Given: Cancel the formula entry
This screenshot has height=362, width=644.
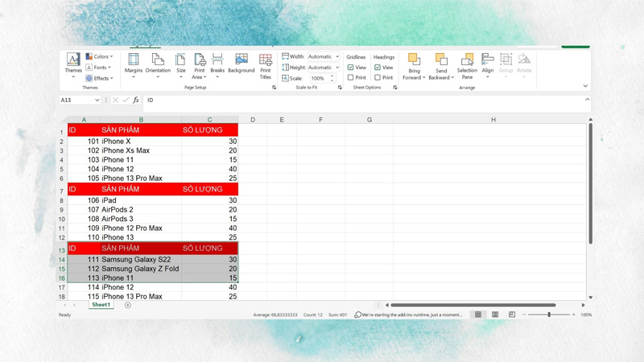Looking at the screenshot, I should tap(115, 100).
